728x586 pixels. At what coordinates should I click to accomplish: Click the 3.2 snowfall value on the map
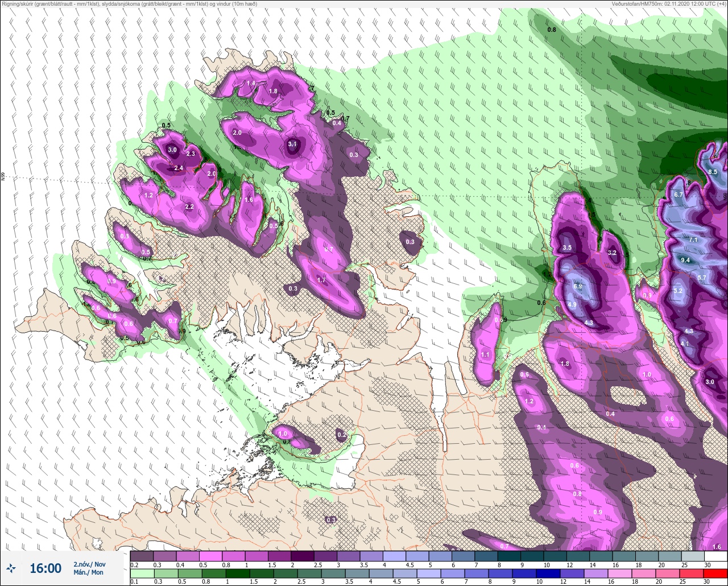(x=613, y=253)
